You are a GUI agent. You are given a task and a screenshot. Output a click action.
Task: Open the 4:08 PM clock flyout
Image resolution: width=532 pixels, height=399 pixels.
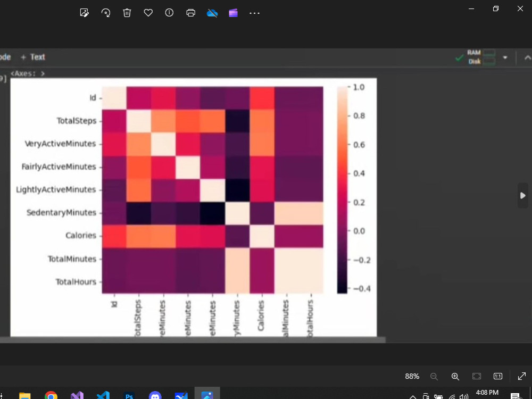tap(487, 393)
